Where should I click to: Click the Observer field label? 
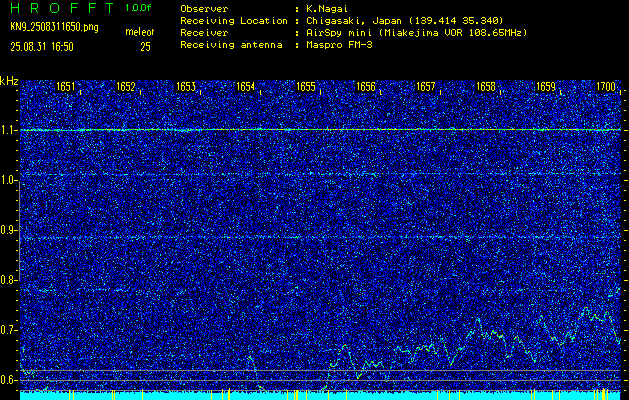point(204,9)
